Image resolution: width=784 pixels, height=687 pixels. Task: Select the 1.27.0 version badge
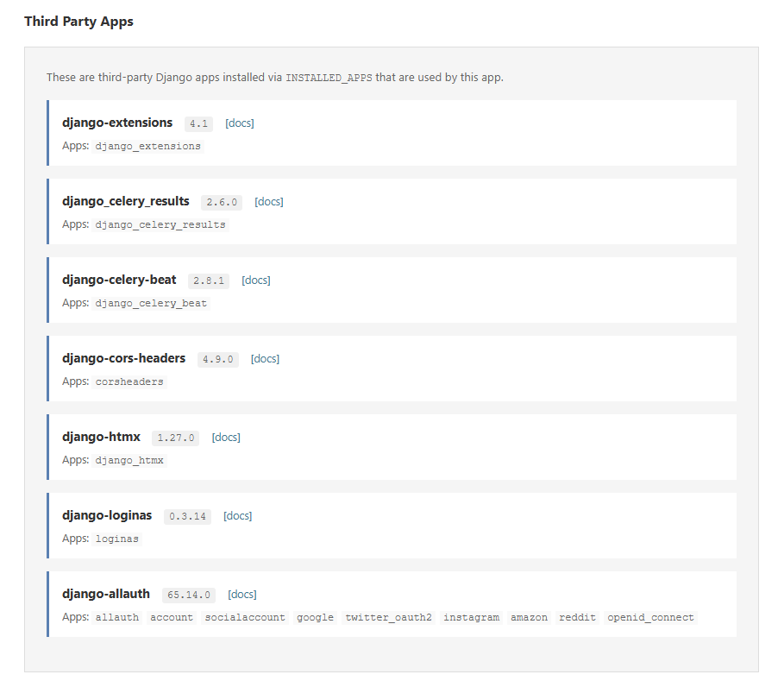[175, 438]
